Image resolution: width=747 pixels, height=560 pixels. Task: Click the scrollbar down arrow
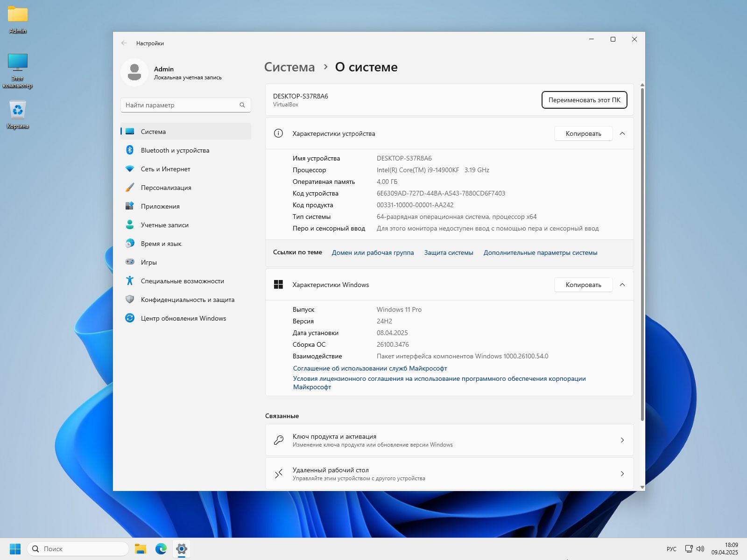coord(642,487)
